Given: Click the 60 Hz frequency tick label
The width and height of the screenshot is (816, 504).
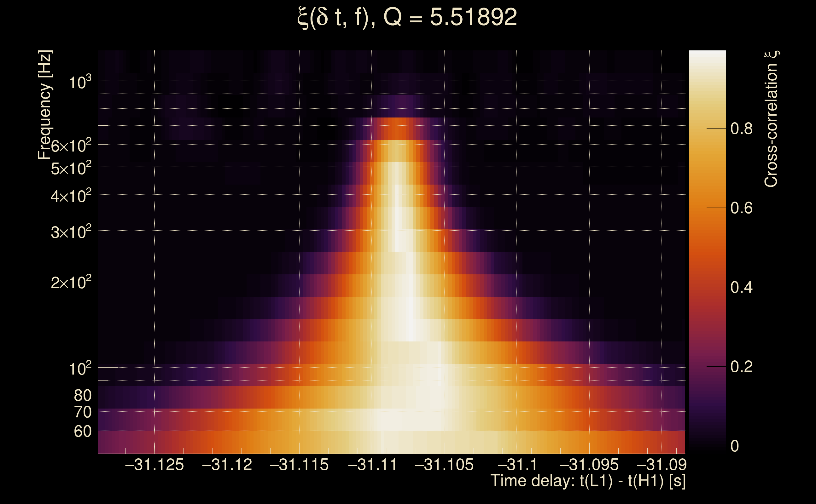Looking at the screenshot, I should pyautogui.click(x=82, y=432).
